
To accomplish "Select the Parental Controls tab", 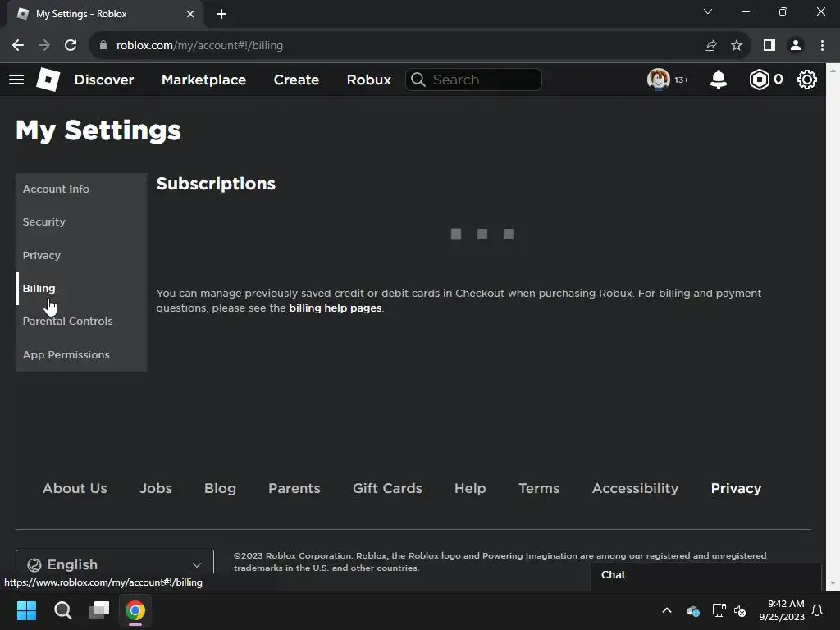I will click(x=81, y=322).
